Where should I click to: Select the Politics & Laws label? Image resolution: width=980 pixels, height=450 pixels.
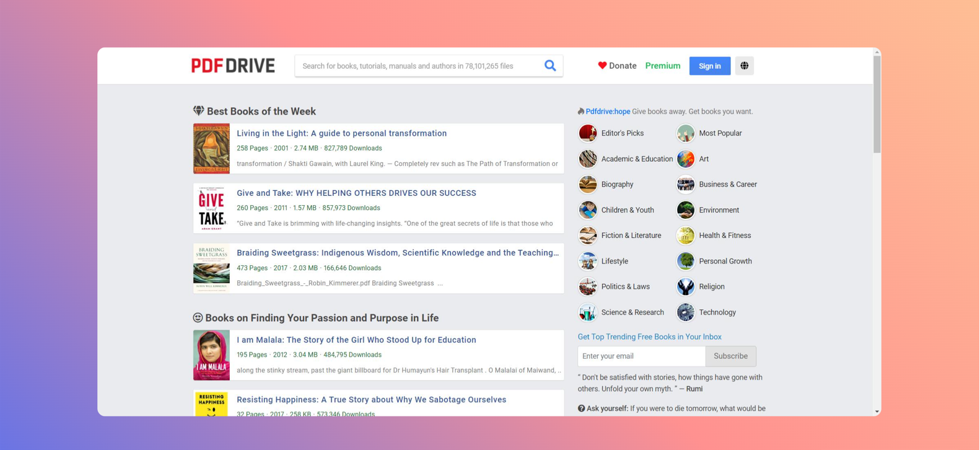625,286
